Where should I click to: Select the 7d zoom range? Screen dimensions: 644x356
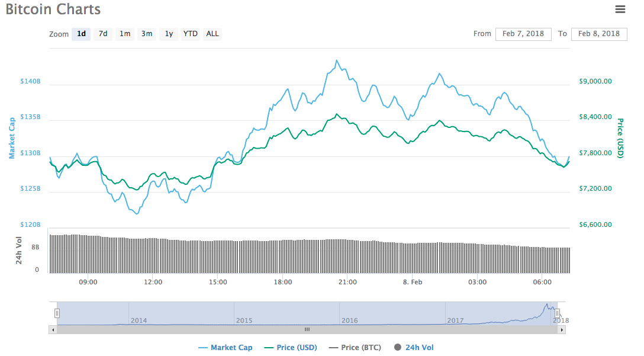pyautogui.click(x=103, y=34)
